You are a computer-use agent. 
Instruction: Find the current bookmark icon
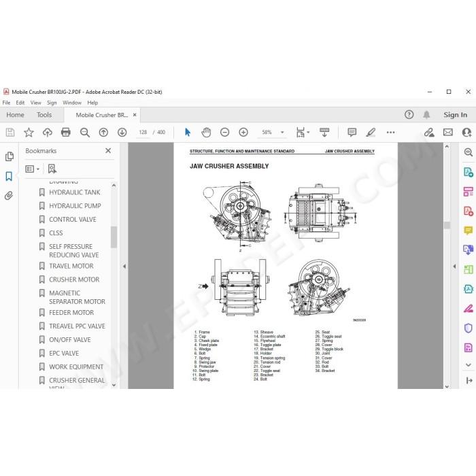52,169
